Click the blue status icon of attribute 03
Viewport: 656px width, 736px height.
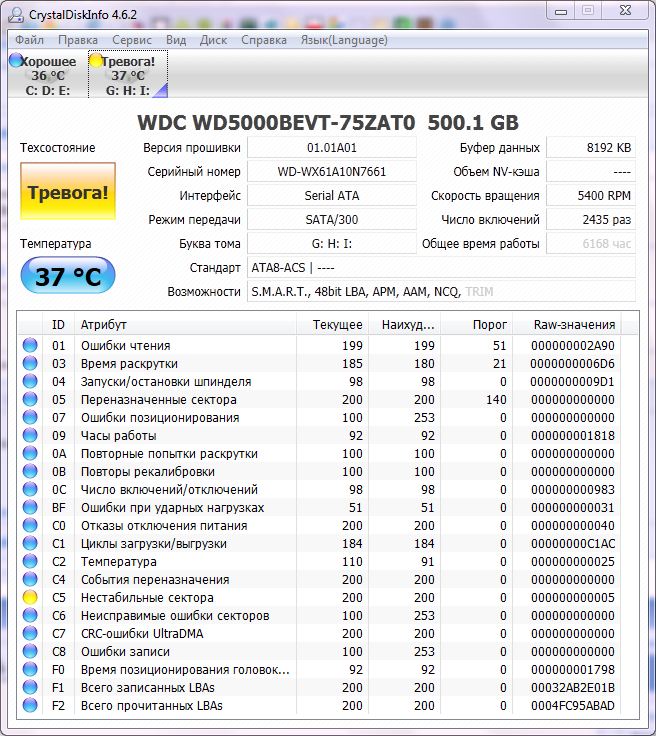click(x=30, y=363)
